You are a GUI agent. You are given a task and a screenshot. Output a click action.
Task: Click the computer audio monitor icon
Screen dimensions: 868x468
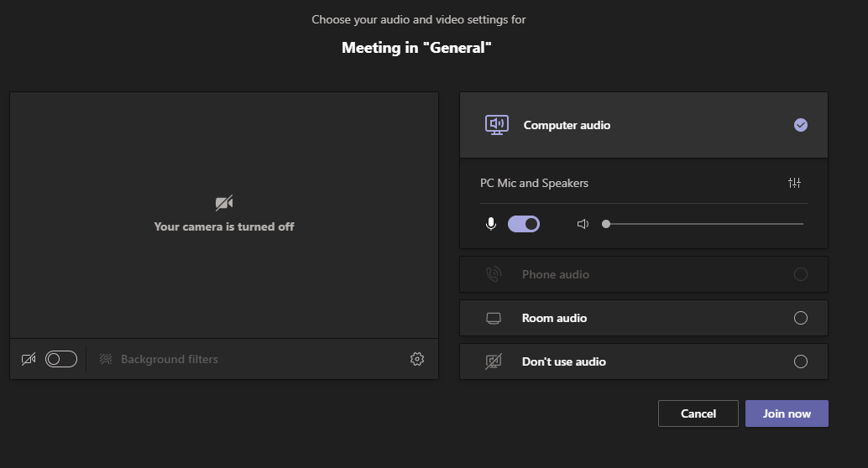(497, 125)
